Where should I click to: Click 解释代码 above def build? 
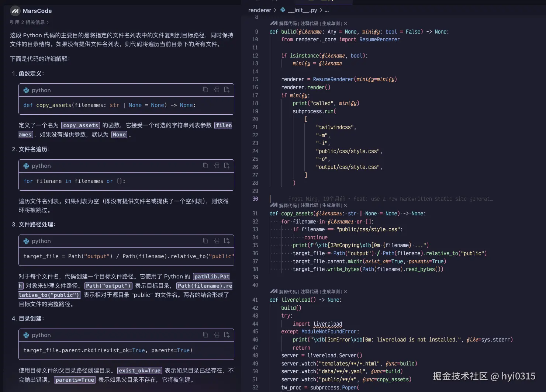[288, 24]
